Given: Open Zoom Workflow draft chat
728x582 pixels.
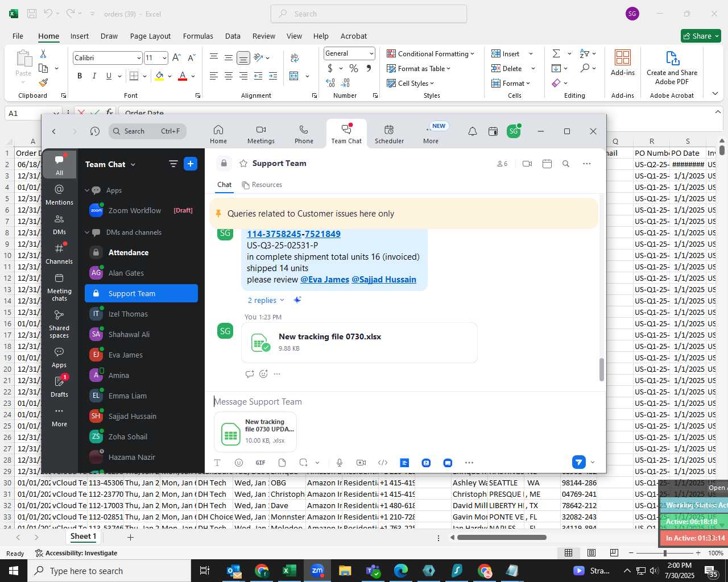Looking at the screenshot, I should point(141,210).
